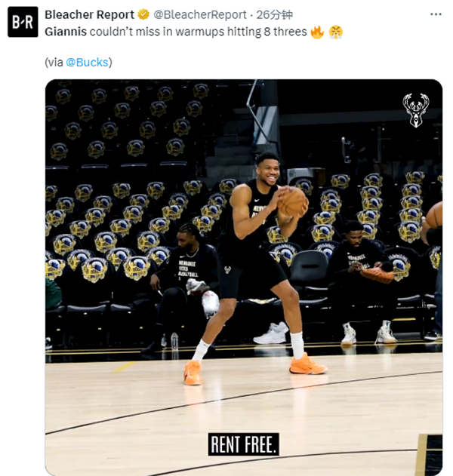Screen dimensions: 453x476
Task: Click the RENT FREE. video caption
Action: (x=243, y=444)
